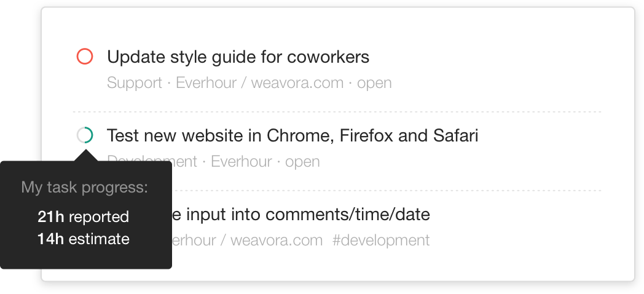The width and height of the screenshot is (644, 294).
Task: Click red status circle beside Update style guide
Action: click(85, 57)
